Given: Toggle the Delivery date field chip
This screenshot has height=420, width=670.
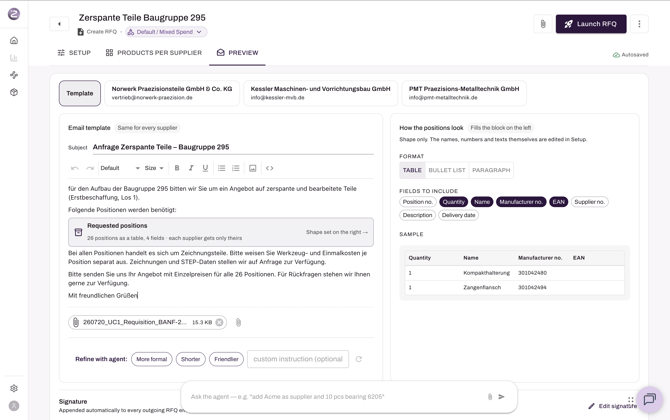Looking at the screenshot, I should (458, 215).
